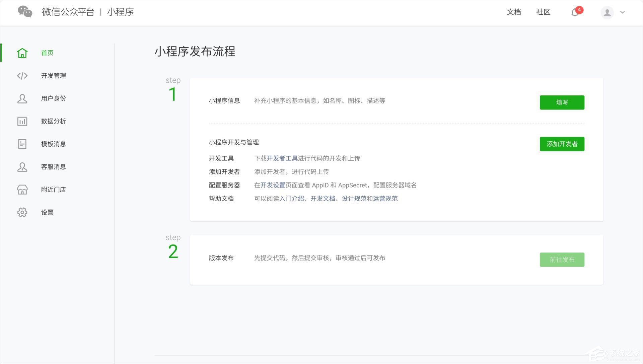Screen dimensions: 643x364
Task: Click the WeChat logo in the header
Action: (x=25, y=12)
